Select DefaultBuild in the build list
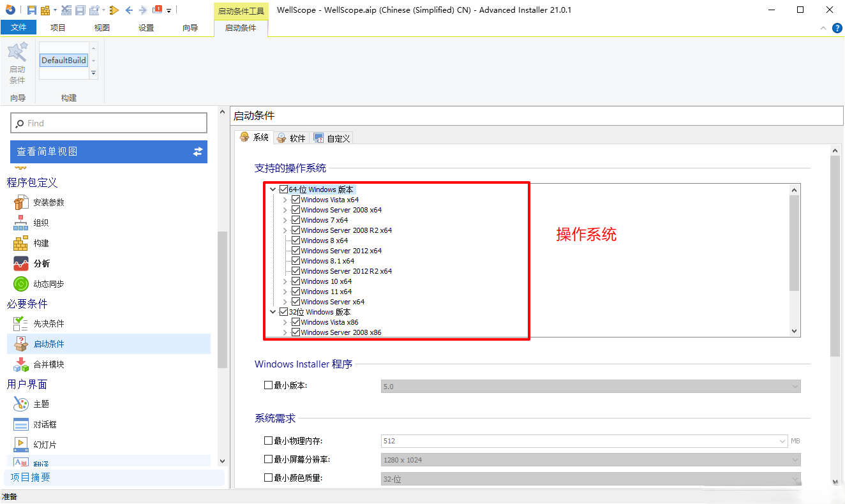The image size is (845, 504). coord(64,60)
